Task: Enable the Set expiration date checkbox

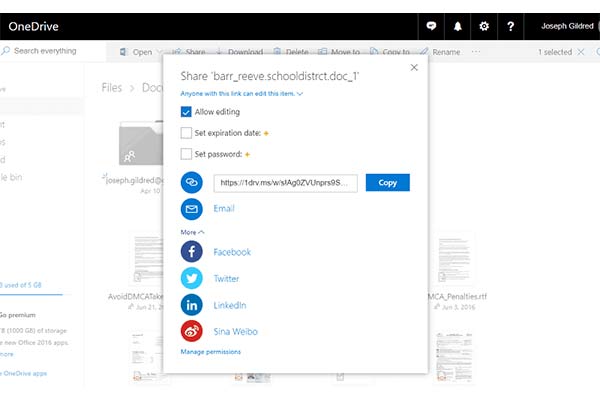Action: coord(187,133)
